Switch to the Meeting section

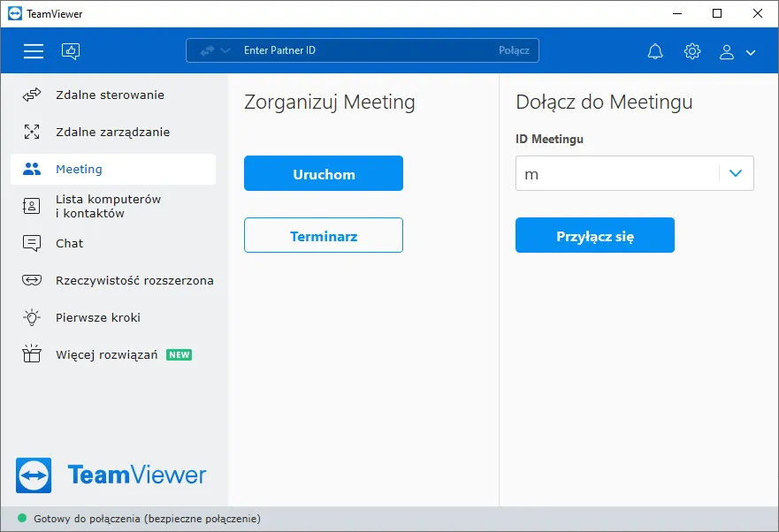point(80,169)
